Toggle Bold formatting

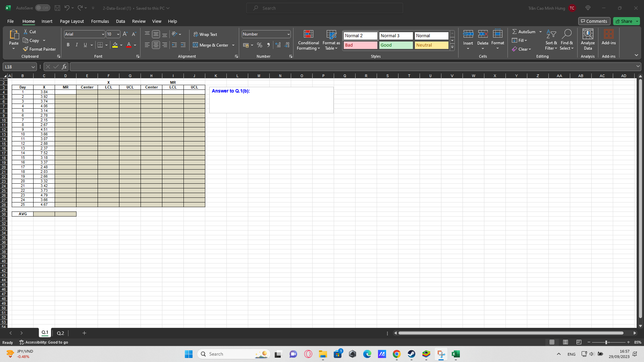tap(68, 45)
